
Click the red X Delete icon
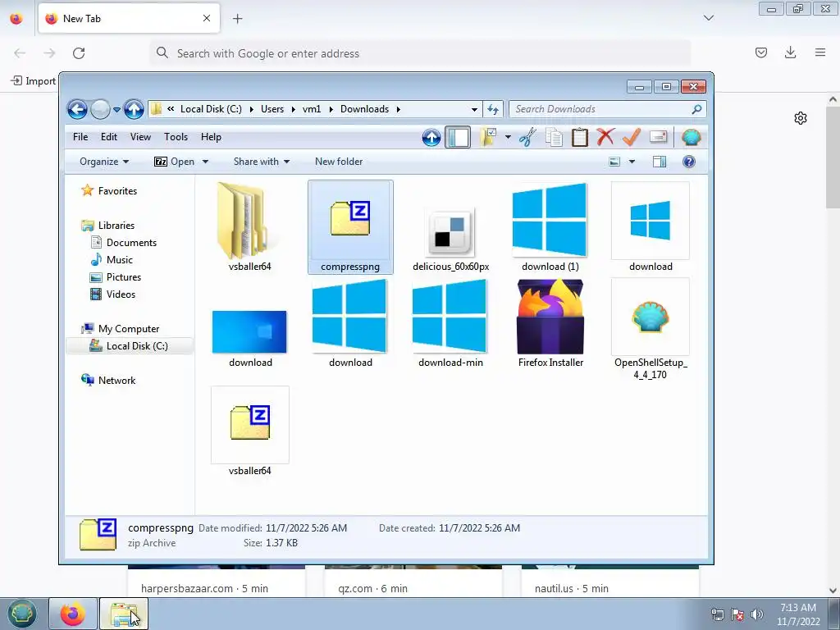[x=605, y=137]
